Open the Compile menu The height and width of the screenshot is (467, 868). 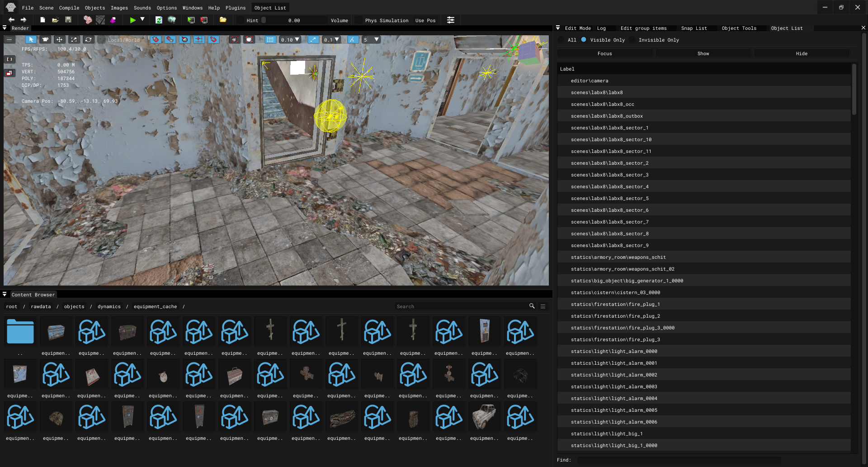coord(69,8)
